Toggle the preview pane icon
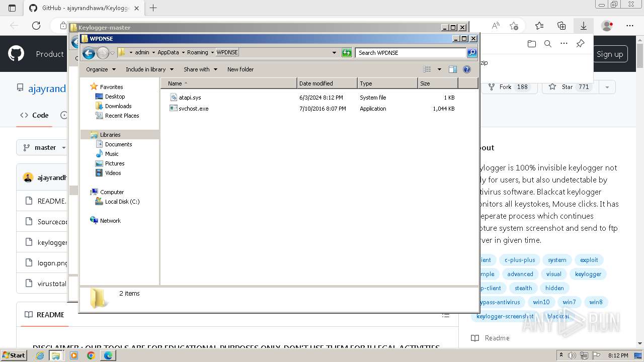 click(453, 69)
